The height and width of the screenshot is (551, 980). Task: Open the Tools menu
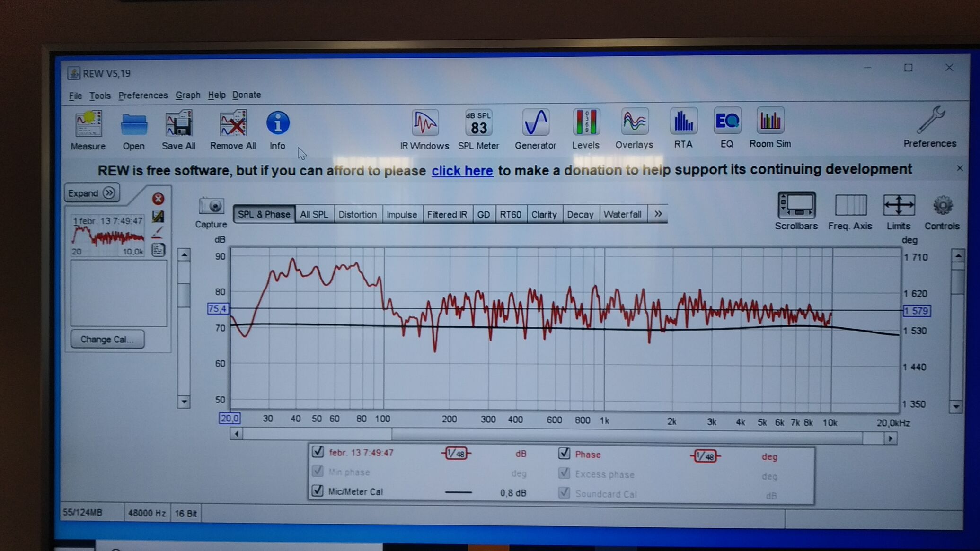click(100, 96)
